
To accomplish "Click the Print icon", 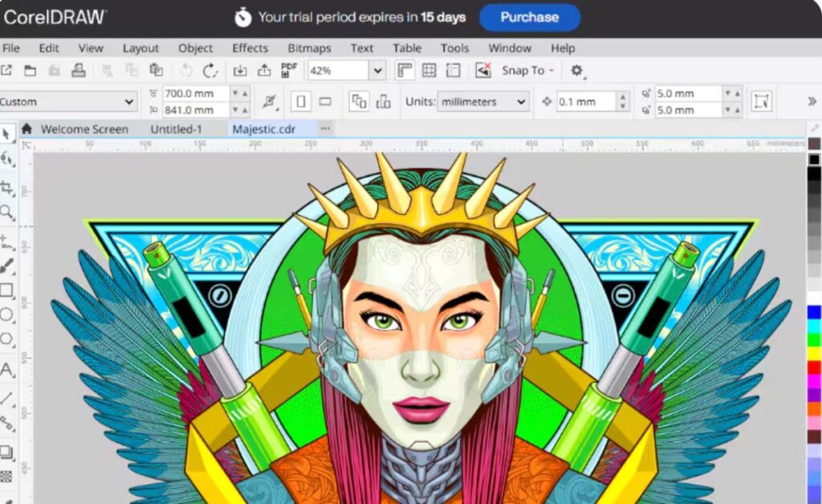I will tap(79, 70).
